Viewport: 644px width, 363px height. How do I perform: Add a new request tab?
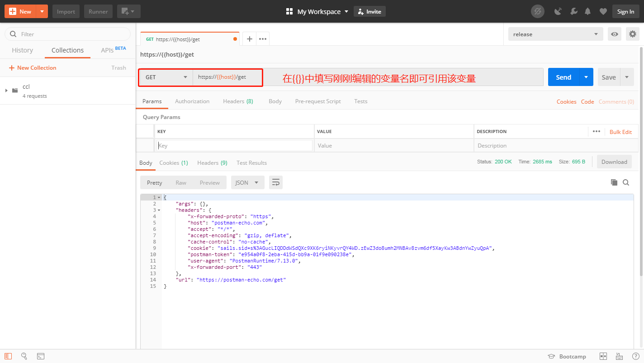(249, 39)
